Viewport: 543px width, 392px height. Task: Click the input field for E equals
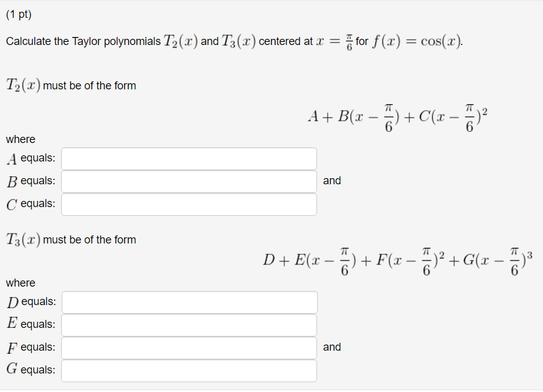[x=188, y=325]
